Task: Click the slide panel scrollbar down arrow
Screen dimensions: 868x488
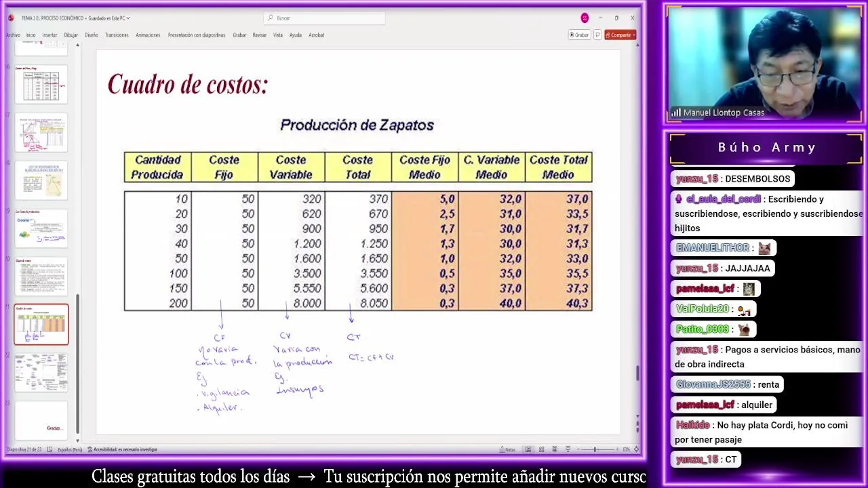Action: (77, 441)
